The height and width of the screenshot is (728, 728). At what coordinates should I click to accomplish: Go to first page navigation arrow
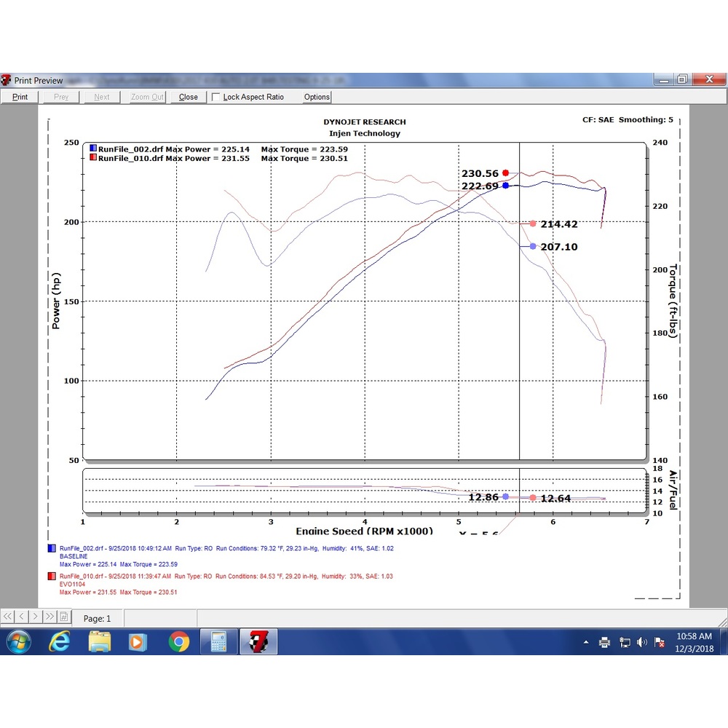coord(7,617)
